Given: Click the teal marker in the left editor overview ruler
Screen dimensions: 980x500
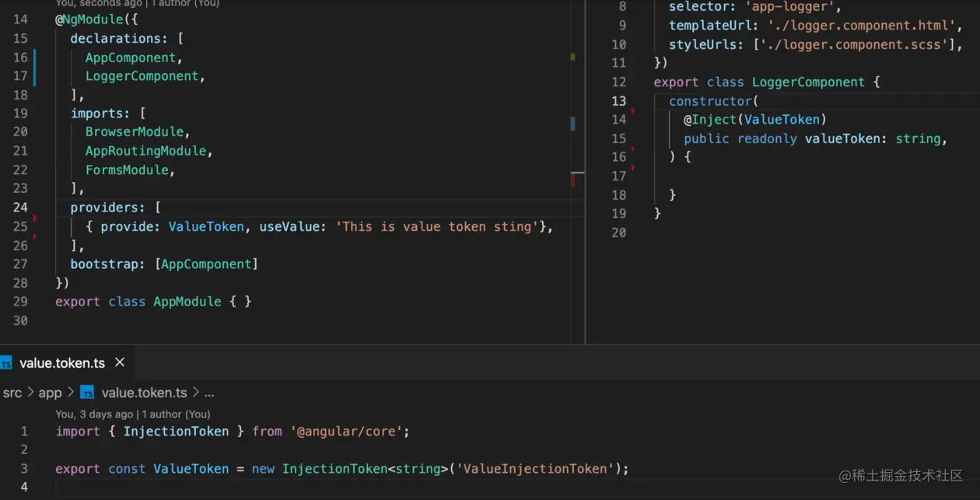Looking at the screenshot, I should [x=573, y=123].
